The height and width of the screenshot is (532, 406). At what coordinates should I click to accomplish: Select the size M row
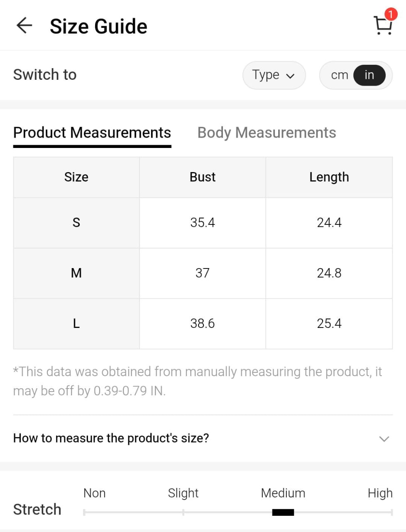pos(76,273)
